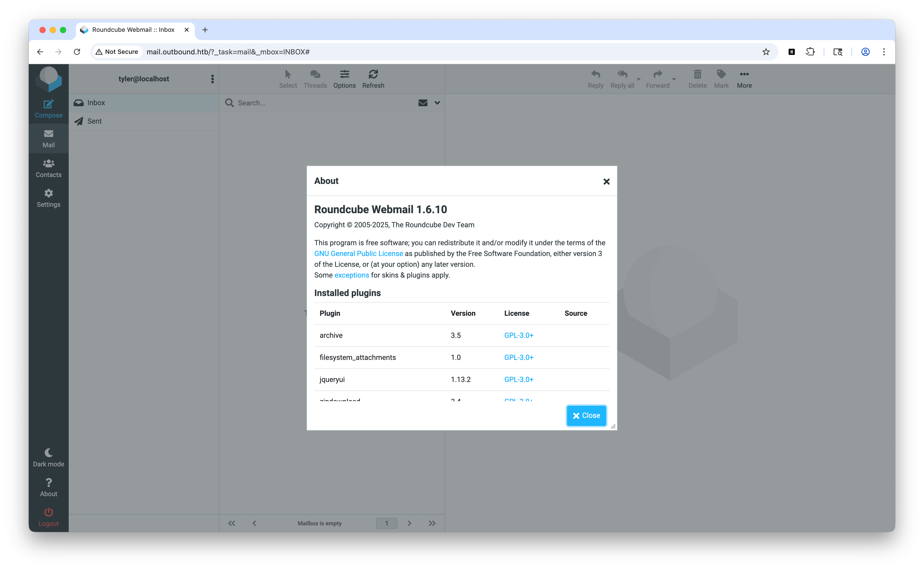
Task: Go to previous page of messages
Action: 254,523
